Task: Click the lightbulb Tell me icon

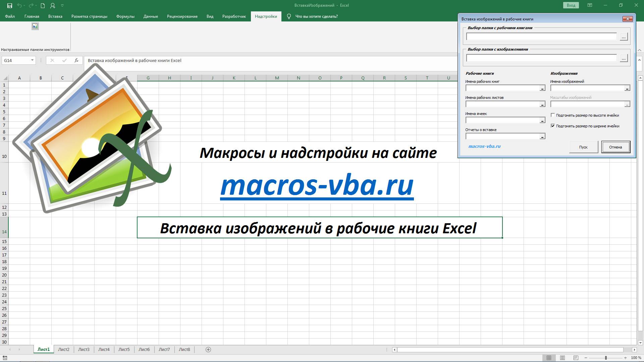Action: click(289, 16)
